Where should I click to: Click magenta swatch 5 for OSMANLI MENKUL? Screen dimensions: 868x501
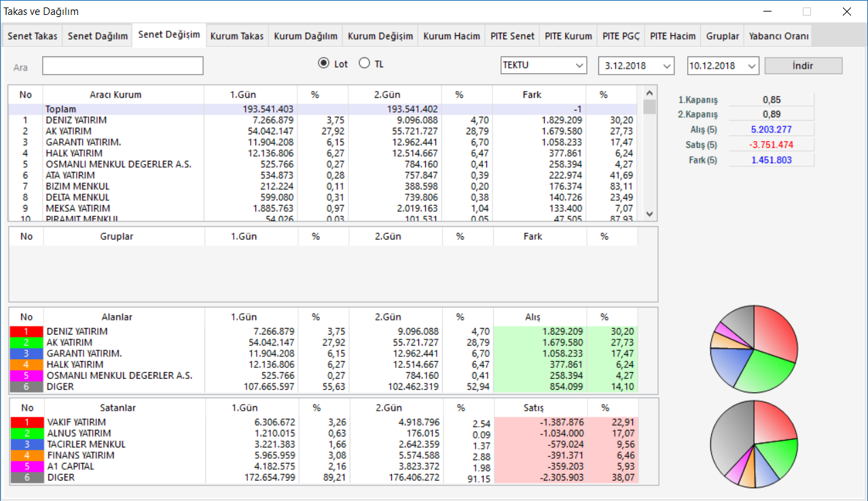26,375
